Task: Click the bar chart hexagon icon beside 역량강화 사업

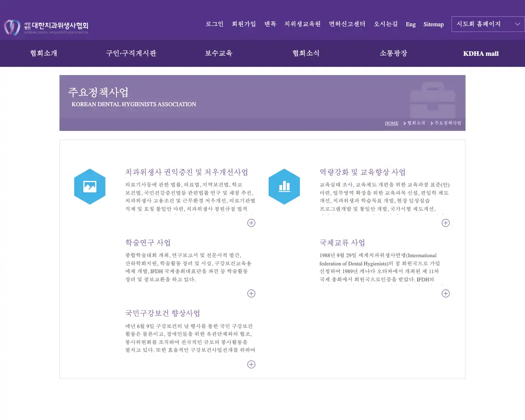Action: pos(284,187)
